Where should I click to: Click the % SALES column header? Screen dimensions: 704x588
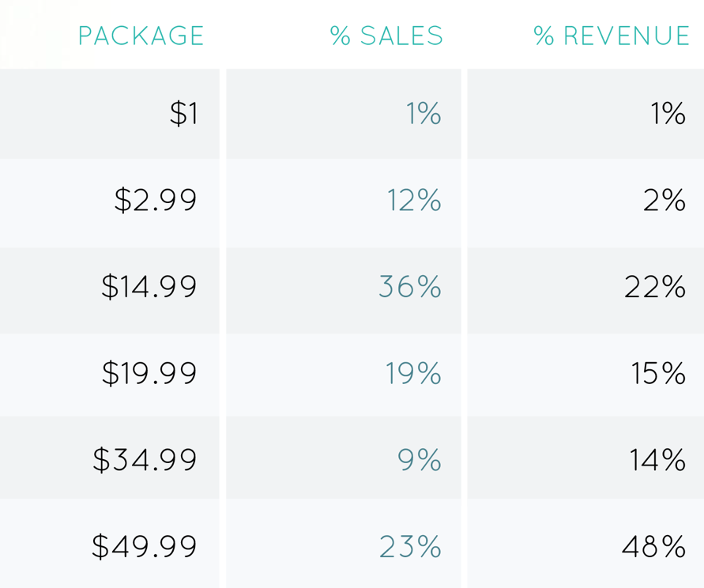click(x=386, y=36)
